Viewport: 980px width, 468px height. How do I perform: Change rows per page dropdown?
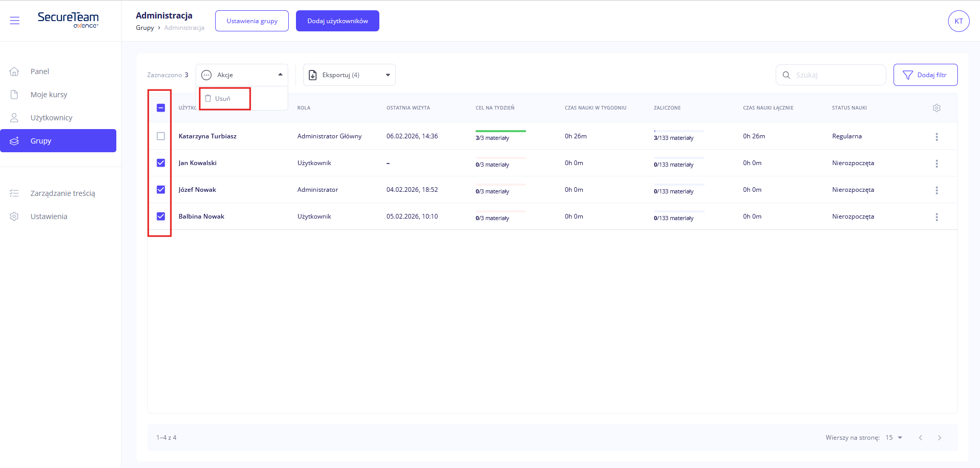(894, 438)
